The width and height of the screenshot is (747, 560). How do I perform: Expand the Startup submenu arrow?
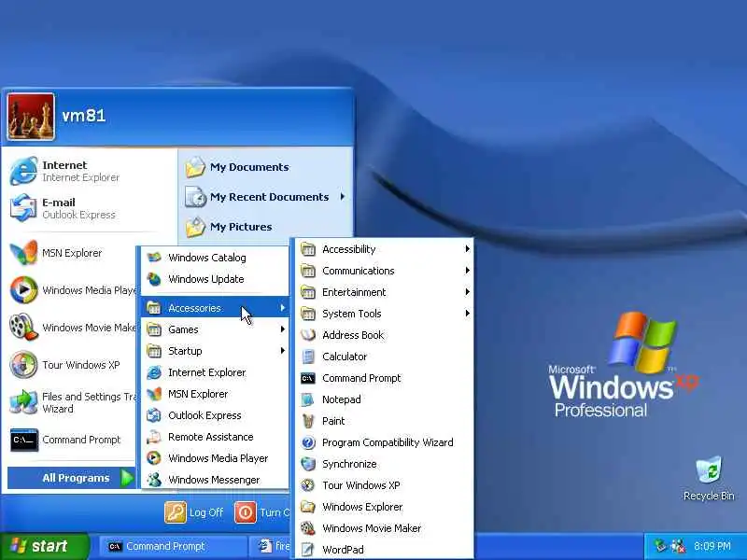[283, 351]
